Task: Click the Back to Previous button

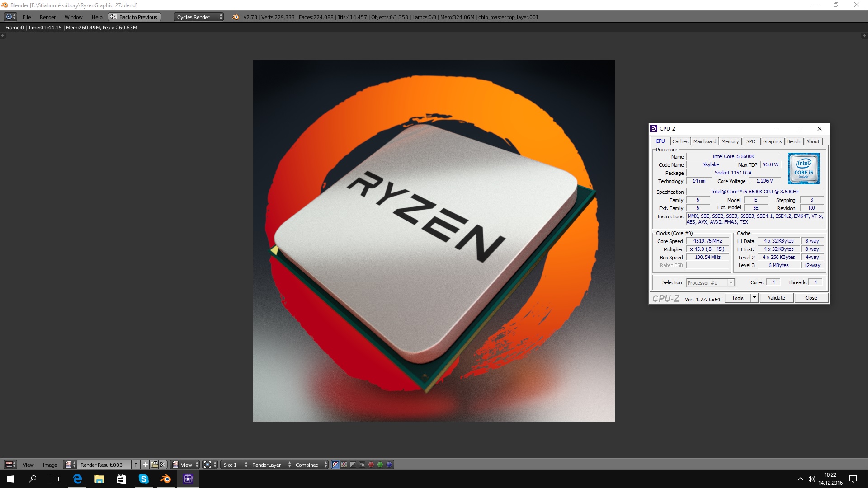Action: coord(135,17)
